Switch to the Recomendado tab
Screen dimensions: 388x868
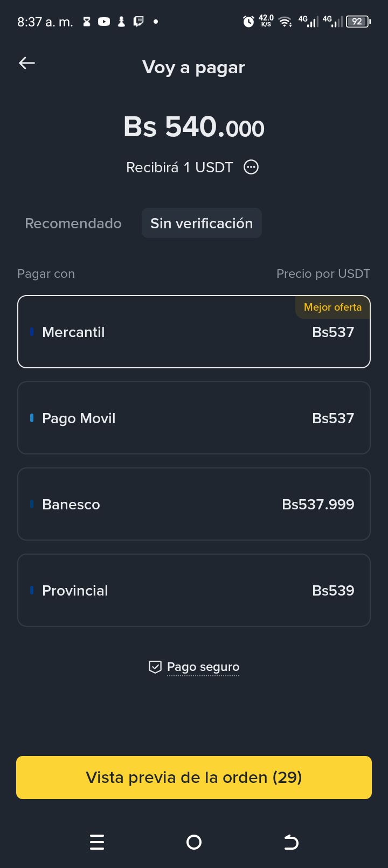pyautogui.click(x=73, y=223)
